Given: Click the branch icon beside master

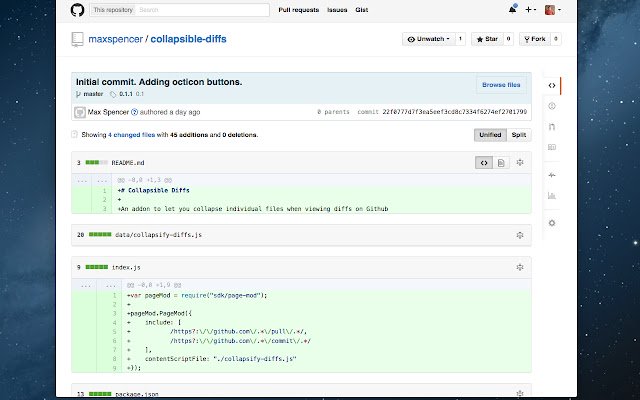Looking at the screenshot, I should coord(78,94).
